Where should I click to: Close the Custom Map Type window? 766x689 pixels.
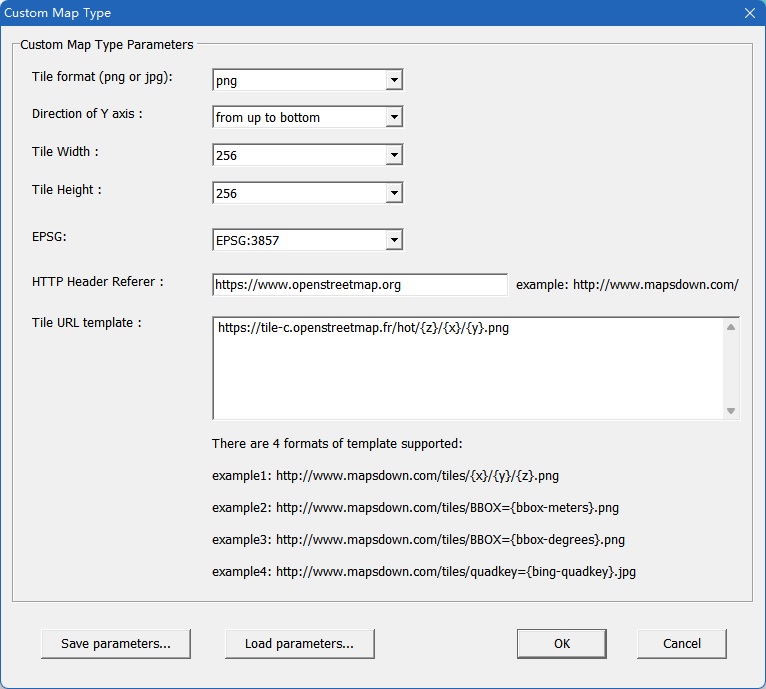[x=750, y=13]
